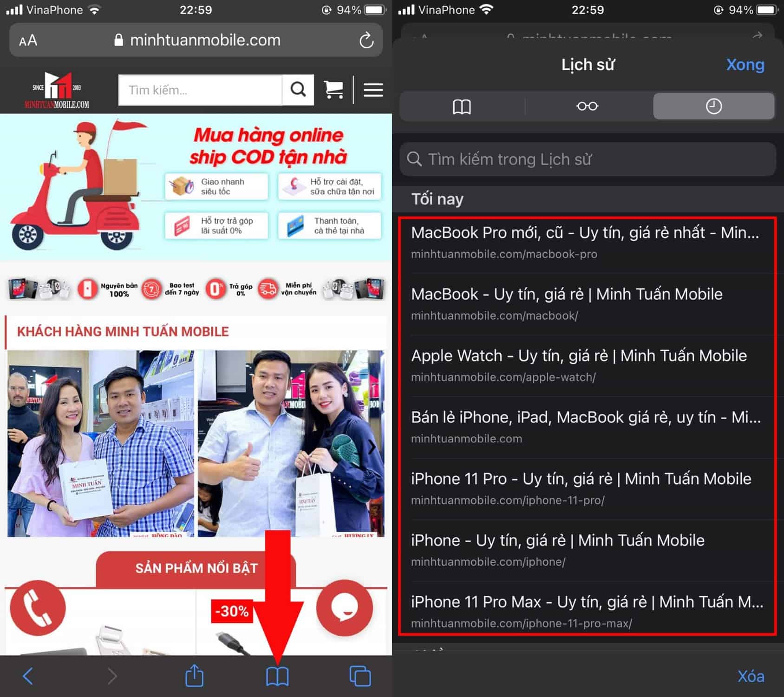This screenshot has width=784, height=697.
Task: Open the tabs overview icon
Action: coord(360,676)
